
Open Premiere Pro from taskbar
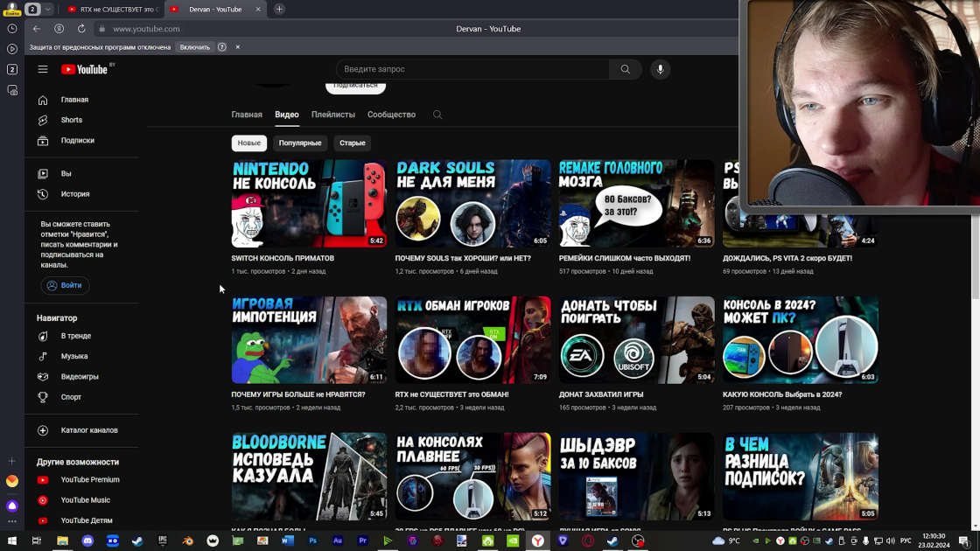362,541
